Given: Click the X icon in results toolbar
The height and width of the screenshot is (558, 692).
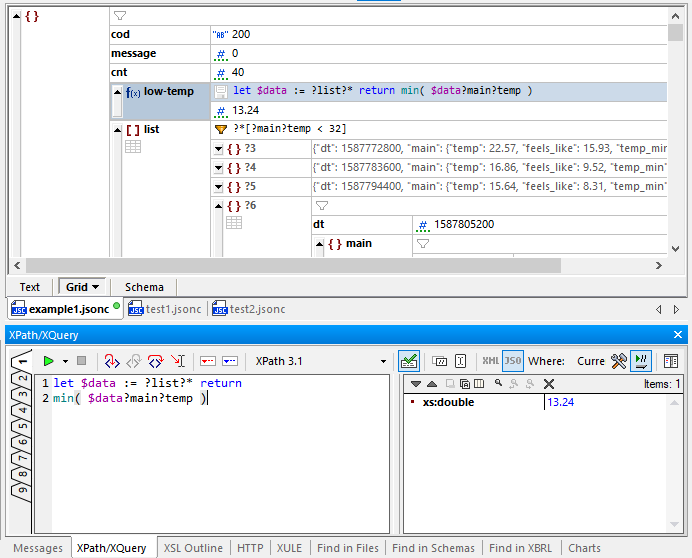Looking at the screenshot, I should click(x=548, y=384).
